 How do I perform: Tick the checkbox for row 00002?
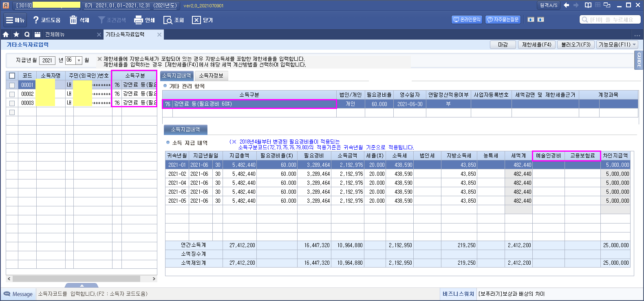(12, 94)
